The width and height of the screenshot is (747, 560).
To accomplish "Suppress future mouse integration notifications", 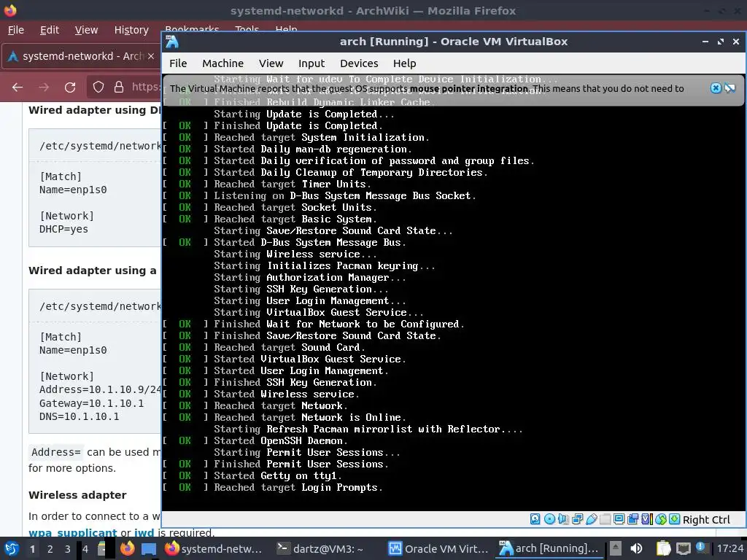I will click(729, 88).
